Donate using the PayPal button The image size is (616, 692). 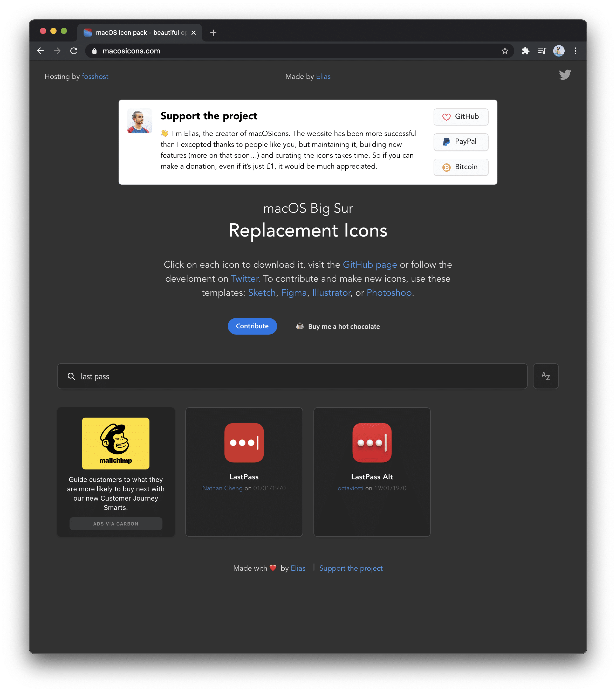click(x=461, y=142)
